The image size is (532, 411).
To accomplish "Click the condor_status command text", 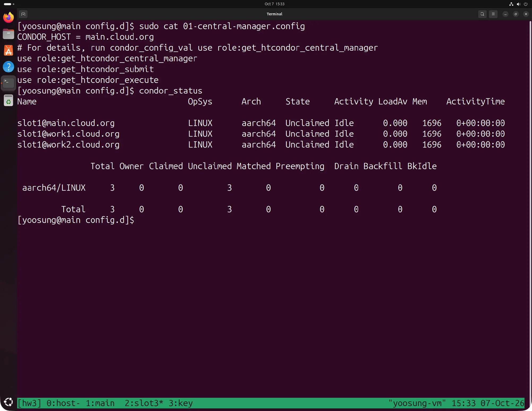I will coord(171,91).
